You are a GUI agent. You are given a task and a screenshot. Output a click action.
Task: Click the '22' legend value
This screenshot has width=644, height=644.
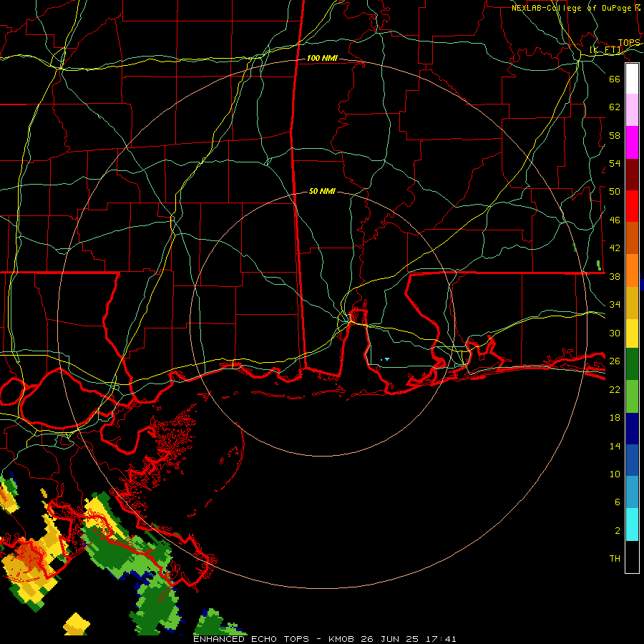[615, 390]
